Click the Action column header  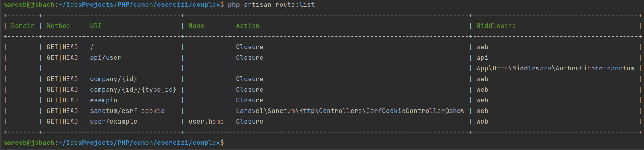point(248,26)
